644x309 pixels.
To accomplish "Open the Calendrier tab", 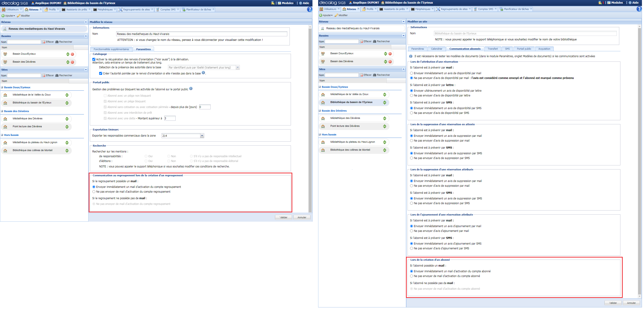I will [x=437, y=49].
